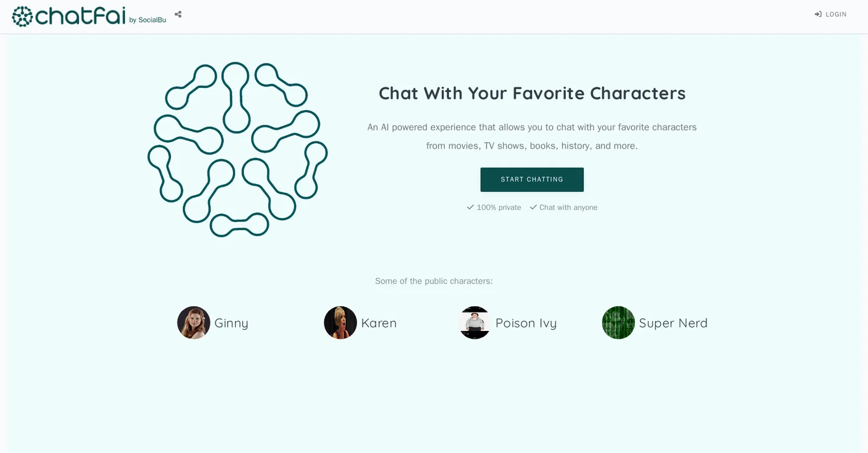Screen dimensions: 868x453
Task: Click the '100% private' label text
Action: [x=499, y=207]
